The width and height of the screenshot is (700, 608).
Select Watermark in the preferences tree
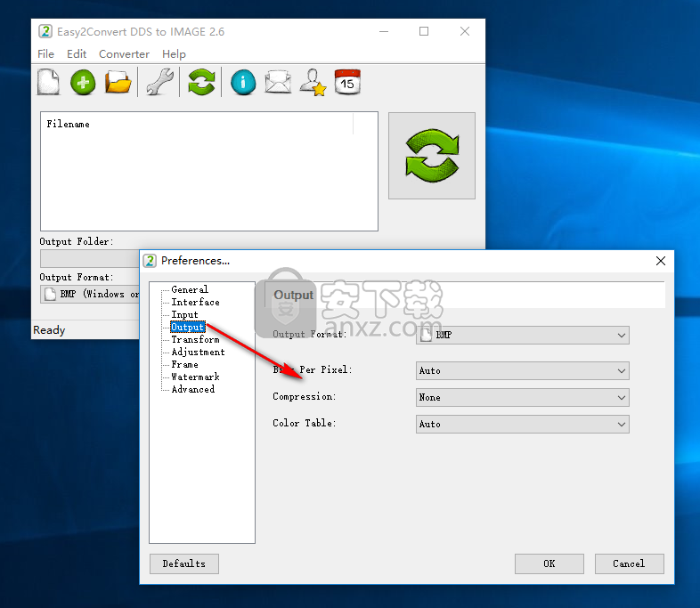pos(195,377)
